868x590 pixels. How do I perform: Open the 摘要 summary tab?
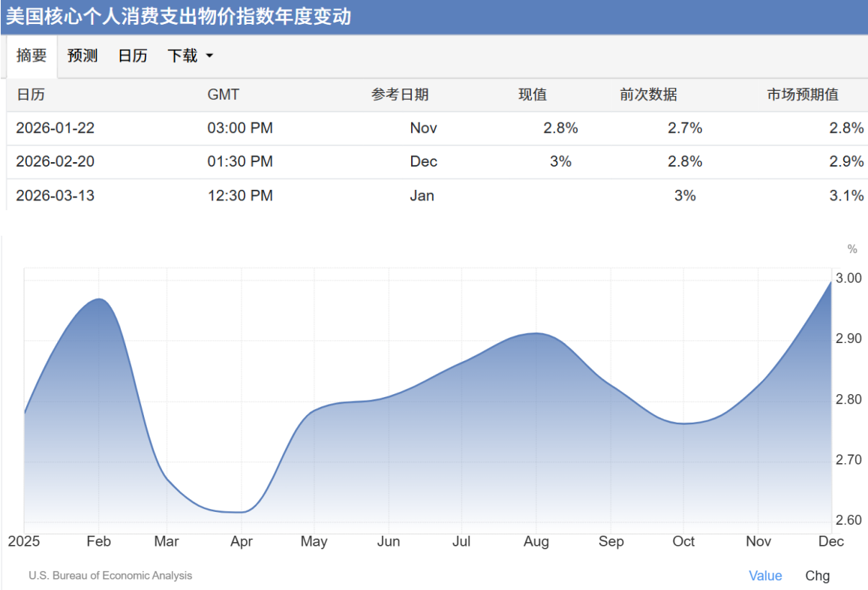32,56
